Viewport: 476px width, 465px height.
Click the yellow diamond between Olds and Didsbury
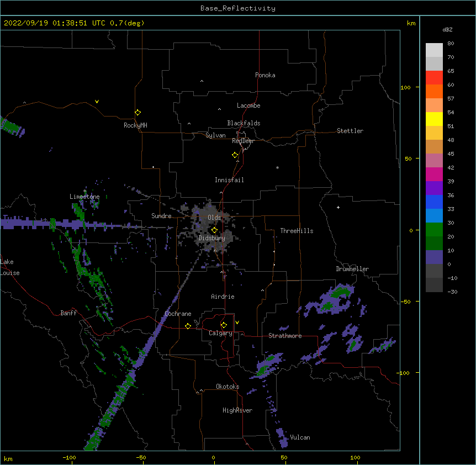(x=214, y=230)
